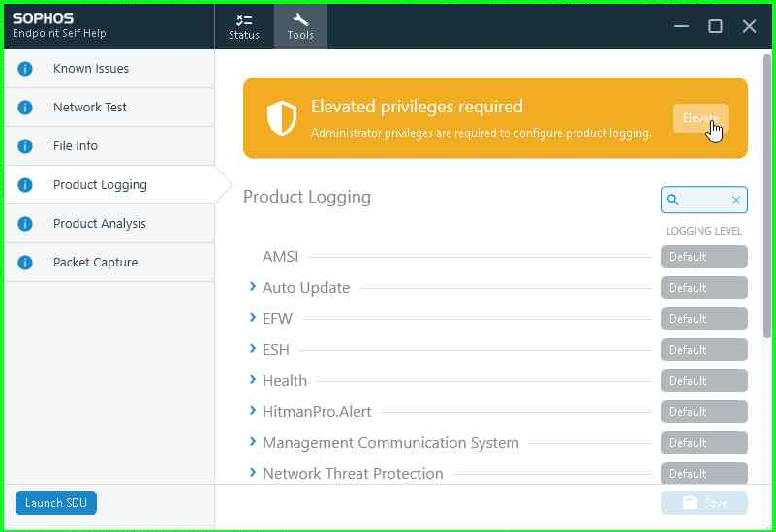
Task: Click the magnifier icon in the search box
Action: (x=673, y=200)
